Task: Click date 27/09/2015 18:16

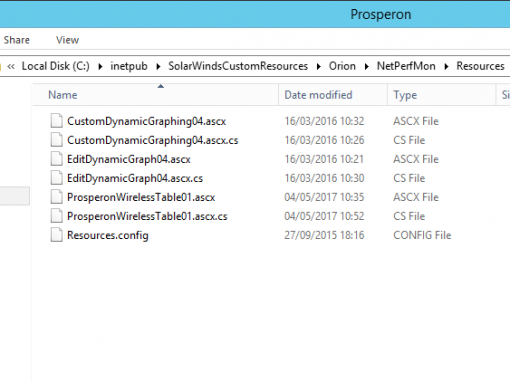Action: click(x=324, y=235)
